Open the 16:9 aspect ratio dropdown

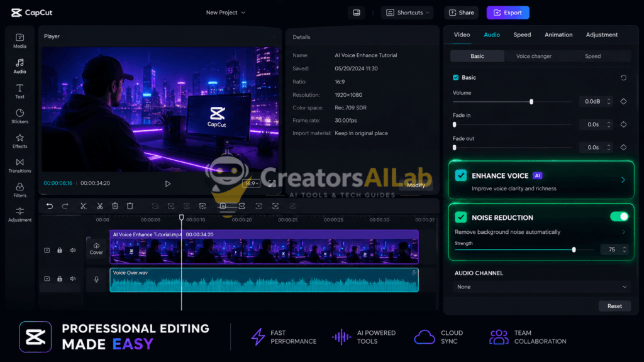point(251,184)
